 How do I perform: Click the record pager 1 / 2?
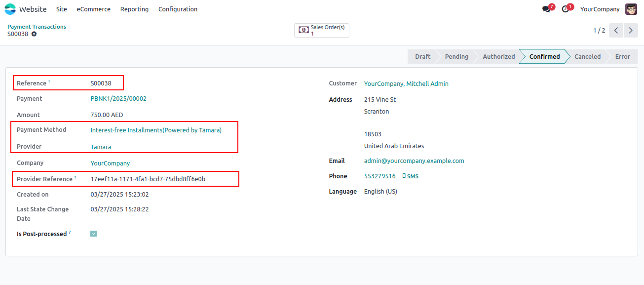coord(599,31)
